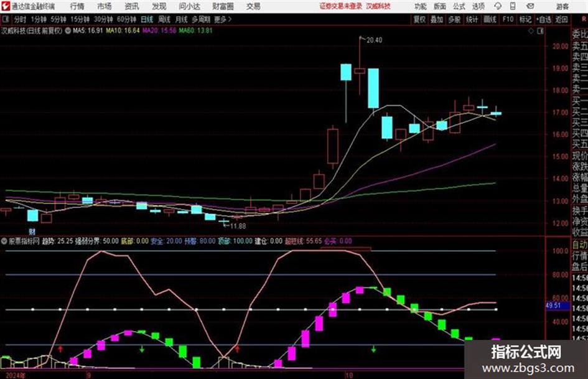Open the 选项 menu

[478, 6]
